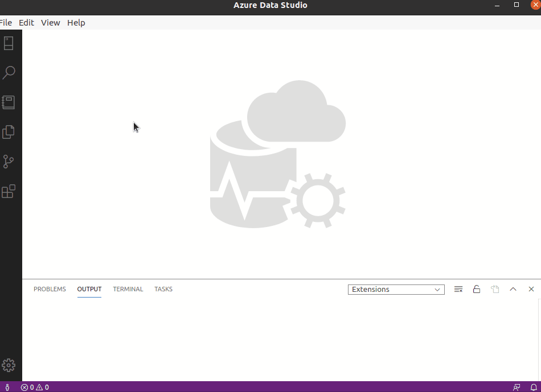
Task: Click the feedback icon in the status bar
Action: (517, 387)
